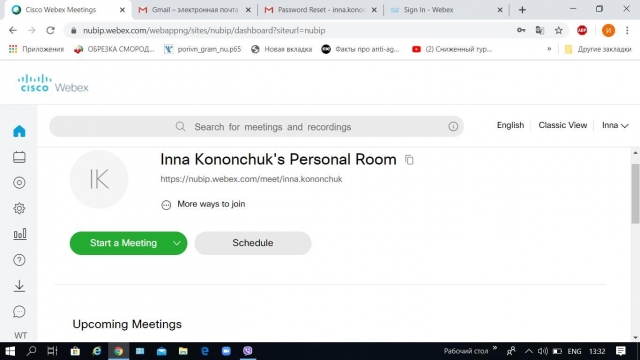Open Viber from the taskbar

[x=248, y=351]
